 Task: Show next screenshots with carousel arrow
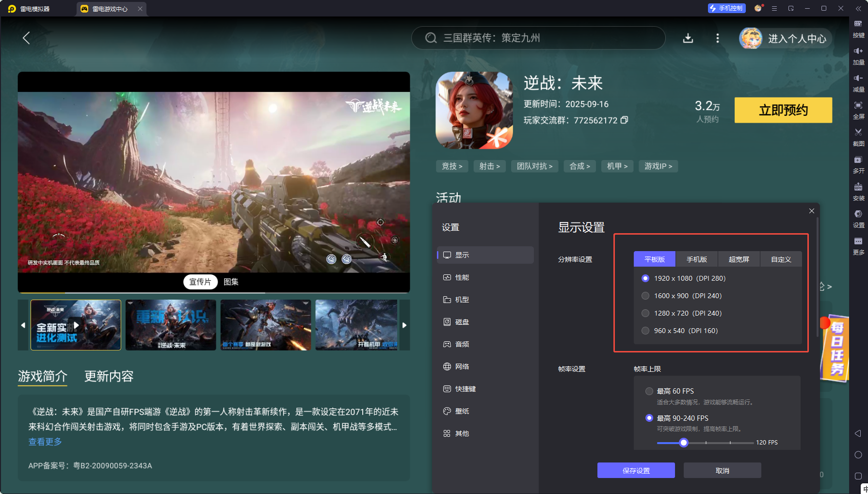[x=404, y=325]
